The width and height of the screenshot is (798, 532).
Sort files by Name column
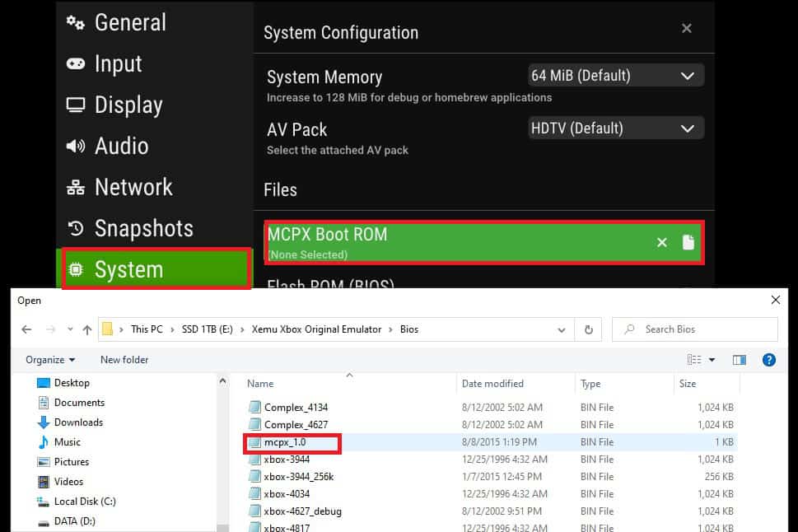[x=260, y=384]
